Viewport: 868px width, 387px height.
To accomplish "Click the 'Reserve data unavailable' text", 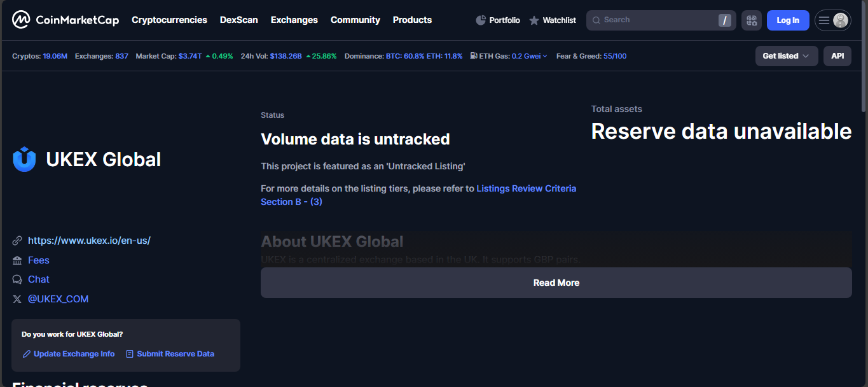I will pos(722,131).
